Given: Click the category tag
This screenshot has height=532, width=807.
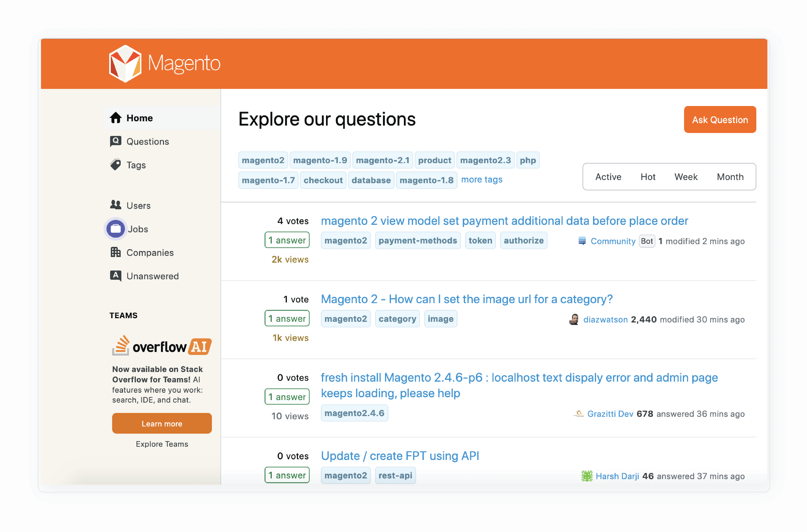Looking at the screenshot, I should pos(397,319).
